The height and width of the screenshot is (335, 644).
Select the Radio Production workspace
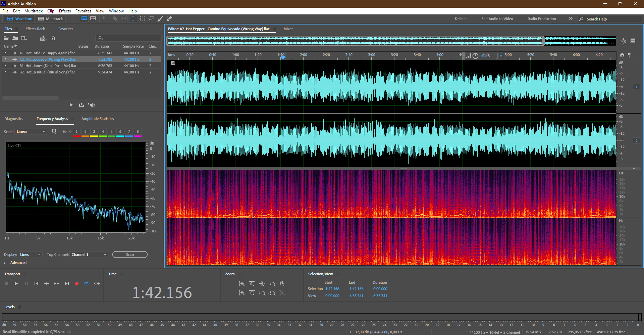pos(541,19)
